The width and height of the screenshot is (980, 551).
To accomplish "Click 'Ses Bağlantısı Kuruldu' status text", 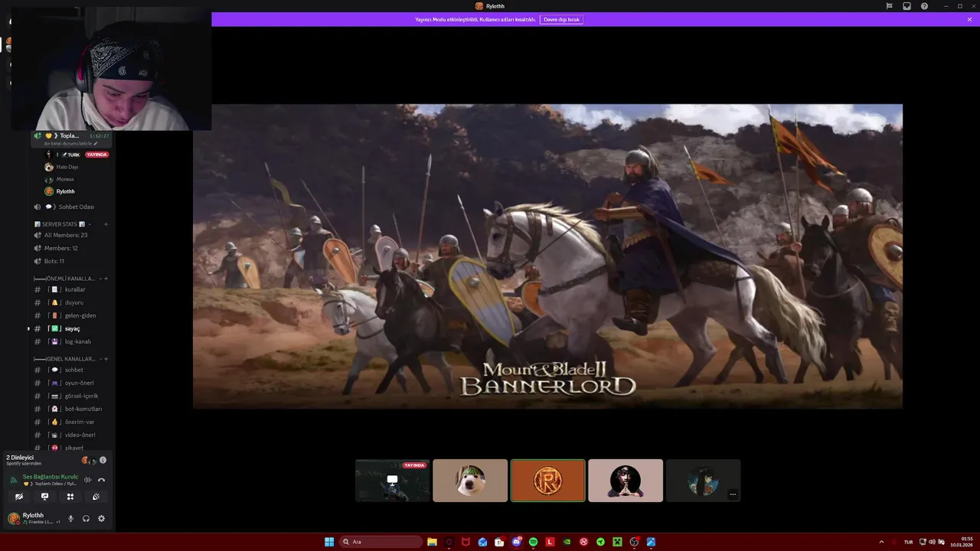I will [x=50, y=477].
